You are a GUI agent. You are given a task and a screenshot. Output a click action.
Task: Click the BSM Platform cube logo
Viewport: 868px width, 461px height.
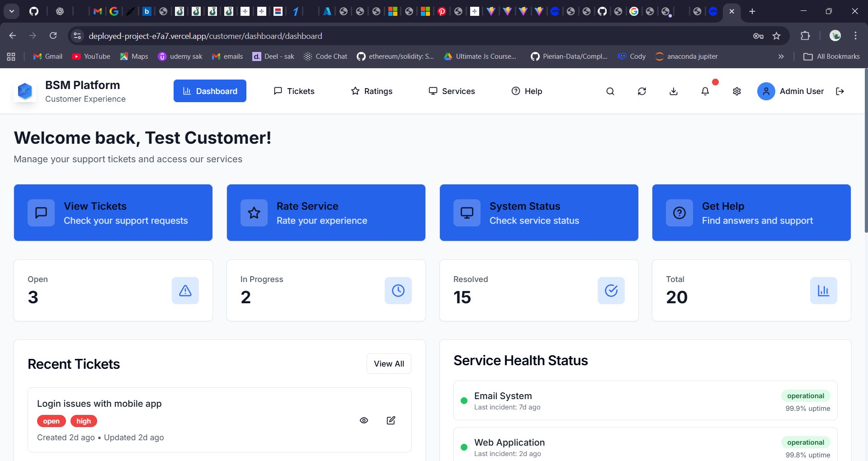coord(25,91)
